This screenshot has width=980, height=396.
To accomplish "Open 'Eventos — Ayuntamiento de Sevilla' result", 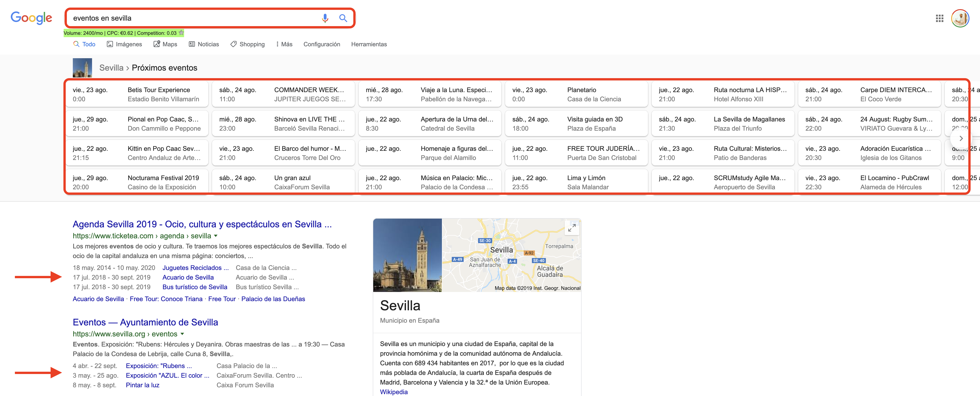I will point(145,322).
